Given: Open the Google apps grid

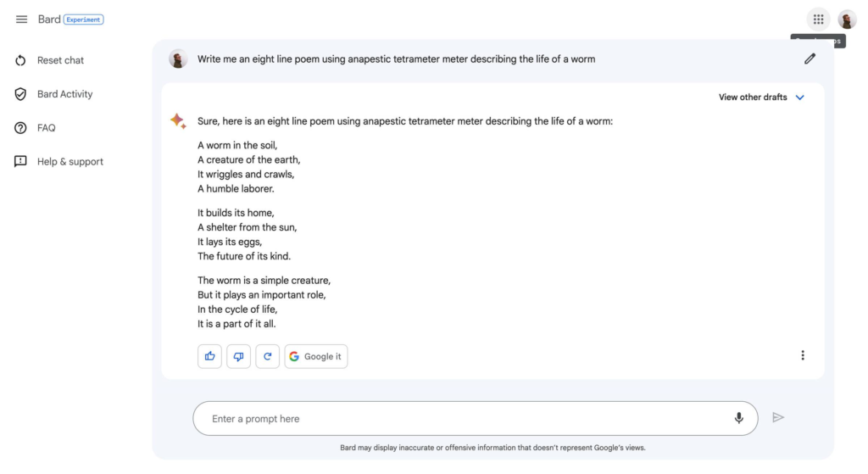Looking at the screenshot, I should (x=818, y=20).
